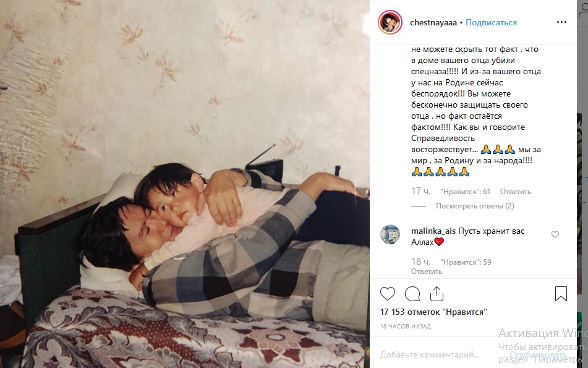View 59 likes on malinka_ais comment
Image resolution: width=588 pixels, height=368 pixels.
[466, 262]
